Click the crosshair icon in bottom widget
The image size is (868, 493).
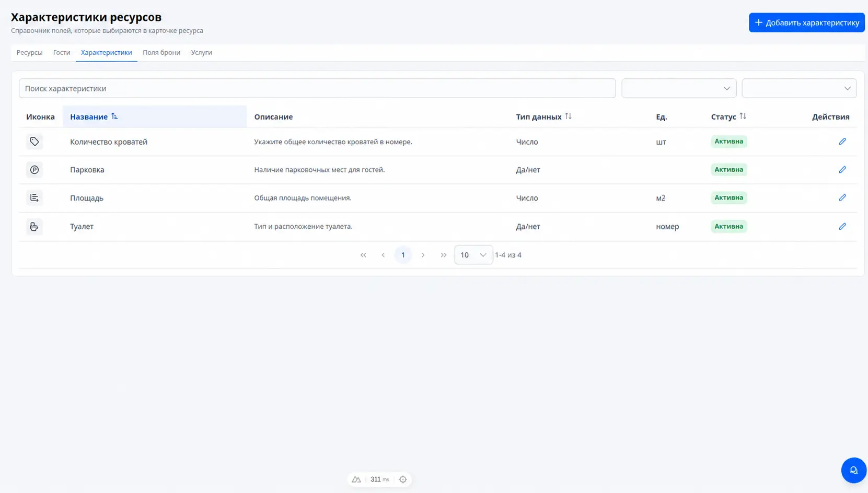tap(402, 479)
